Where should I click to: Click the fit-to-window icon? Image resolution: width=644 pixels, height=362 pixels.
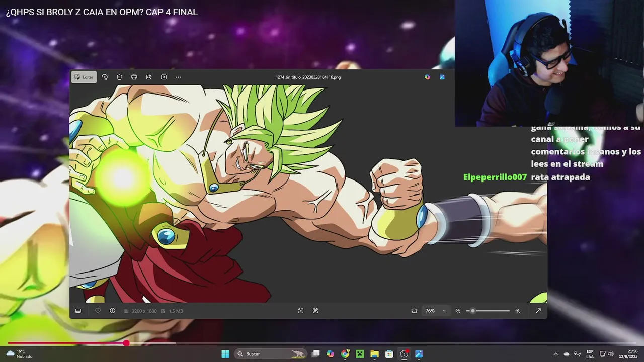414,311
